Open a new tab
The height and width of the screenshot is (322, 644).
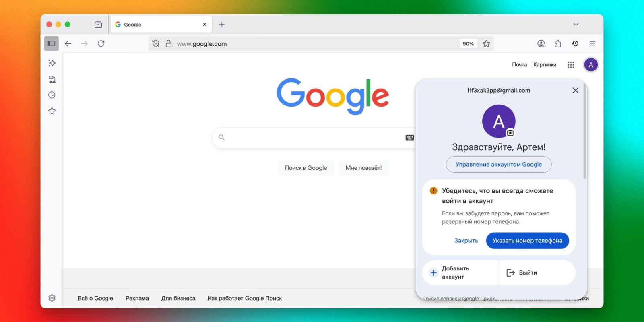[222, 25]
